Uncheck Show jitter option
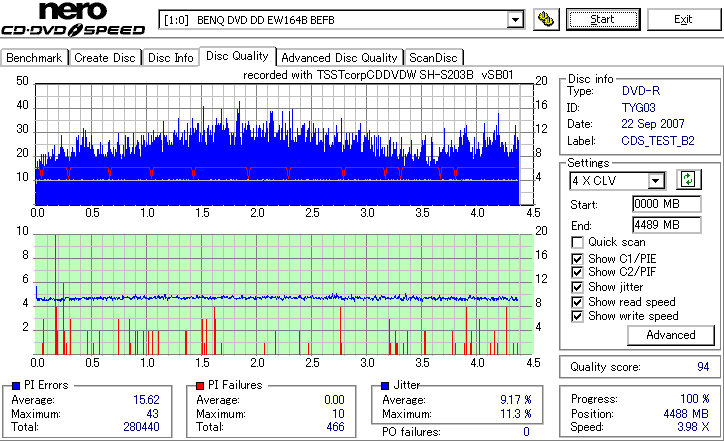The image size is (724, 441). click(577, 287)
